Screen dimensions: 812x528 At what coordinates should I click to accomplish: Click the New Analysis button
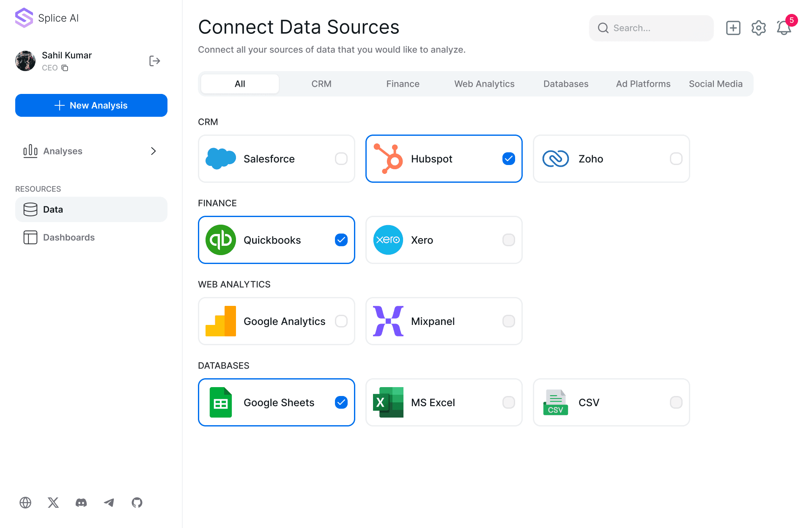click(91, 105)
